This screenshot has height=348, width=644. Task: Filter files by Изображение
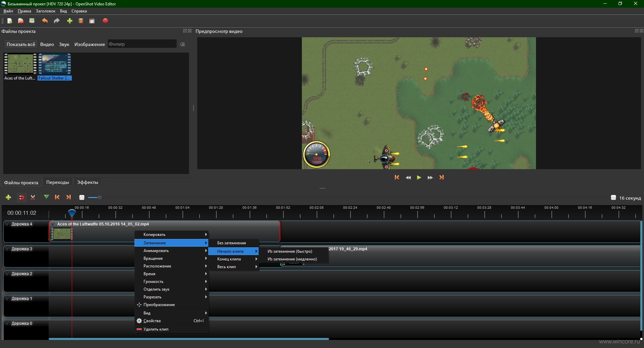(x=90, y=44)
